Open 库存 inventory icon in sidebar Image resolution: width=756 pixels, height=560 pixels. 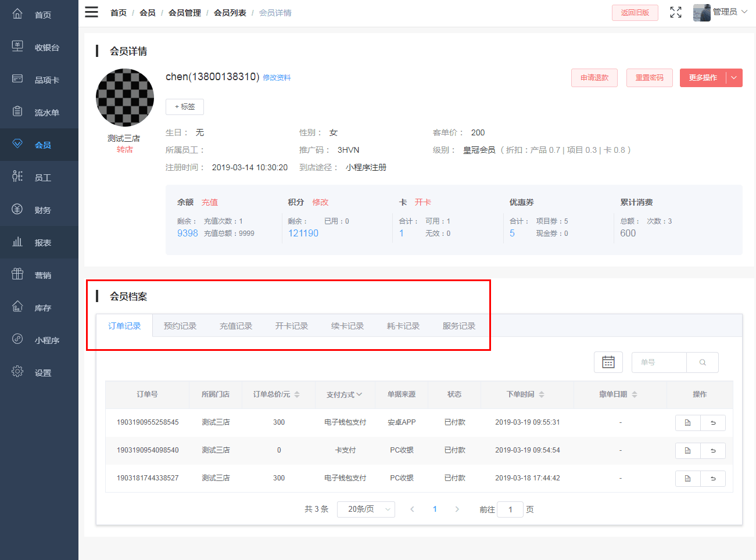17,306
